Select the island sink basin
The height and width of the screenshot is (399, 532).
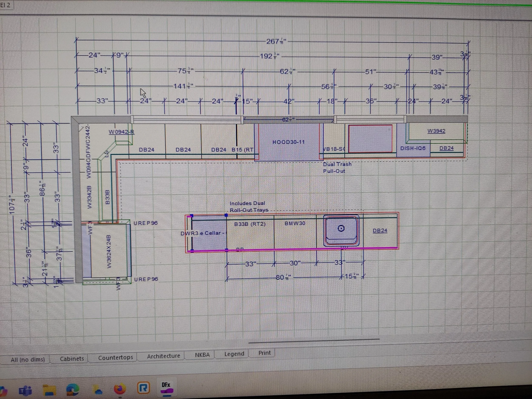click(341, 230)
